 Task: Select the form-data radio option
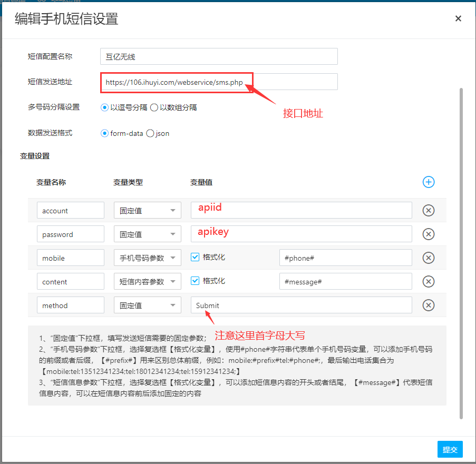pos(104,133)
